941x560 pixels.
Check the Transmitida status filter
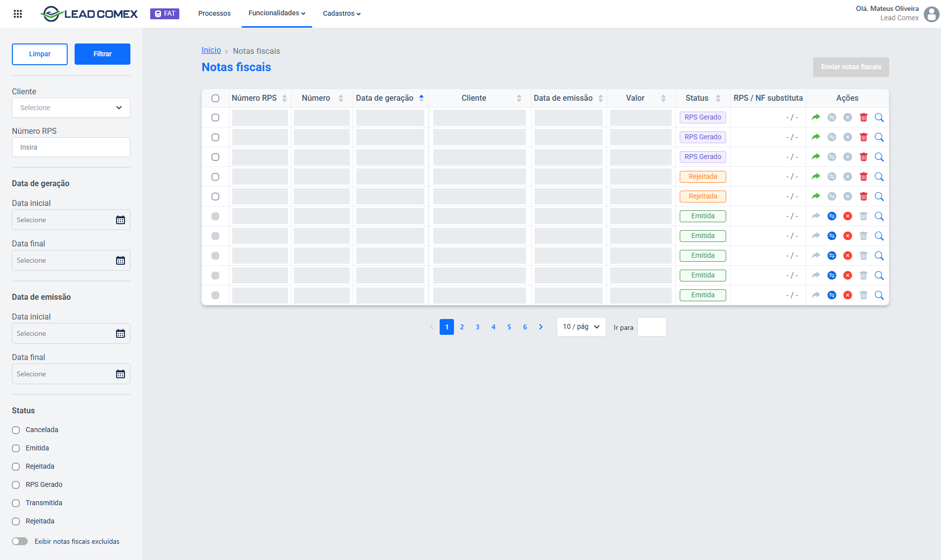pos(16,503)
